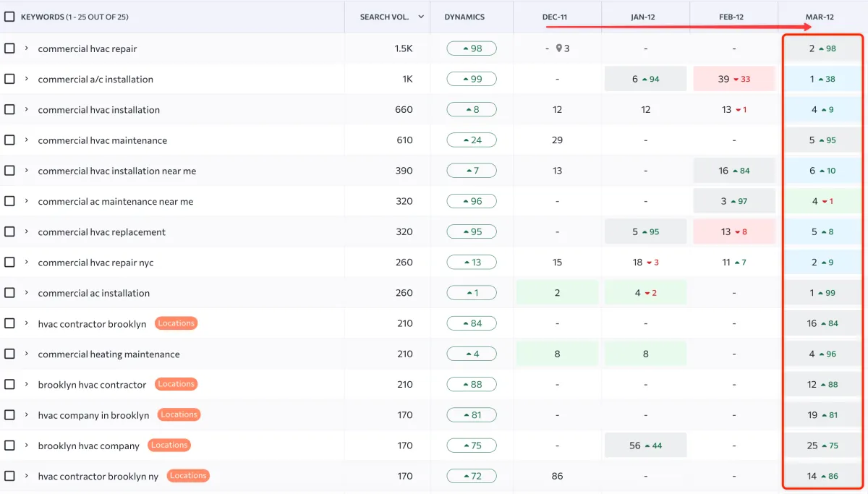This screenshot has width=868, height=494.
Task: Expand the commercial hvac repair nyc chevron
Action: [x=27, y=262]
